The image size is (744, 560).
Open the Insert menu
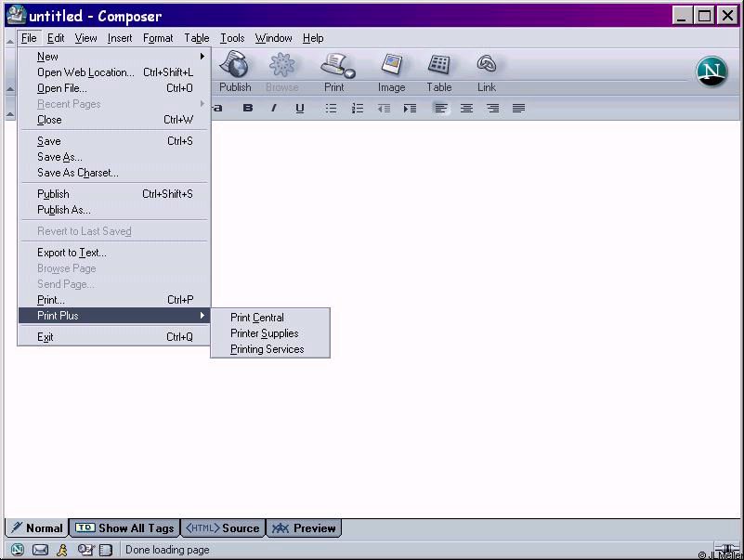pyautogui.click(x=120, y=38)
